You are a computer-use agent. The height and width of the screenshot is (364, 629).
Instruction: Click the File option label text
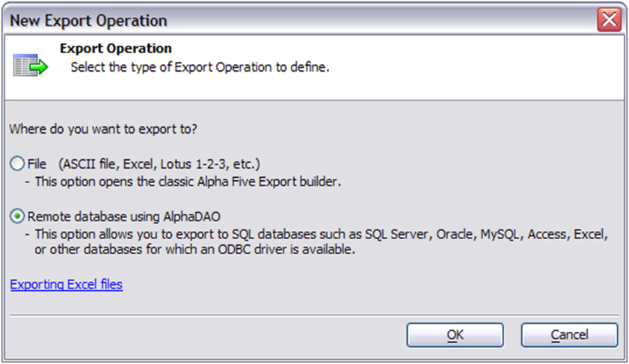[x=37, y=164]
